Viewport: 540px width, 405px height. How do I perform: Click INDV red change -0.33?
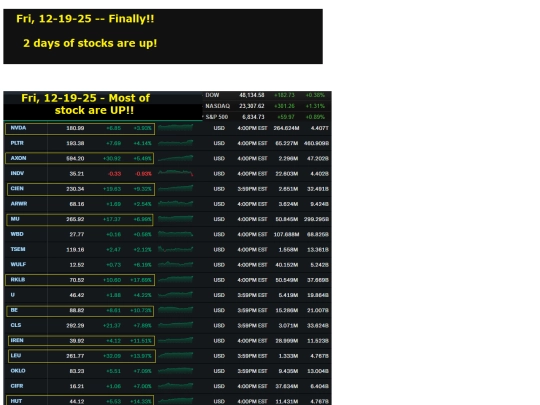click(x=114, y=174)
